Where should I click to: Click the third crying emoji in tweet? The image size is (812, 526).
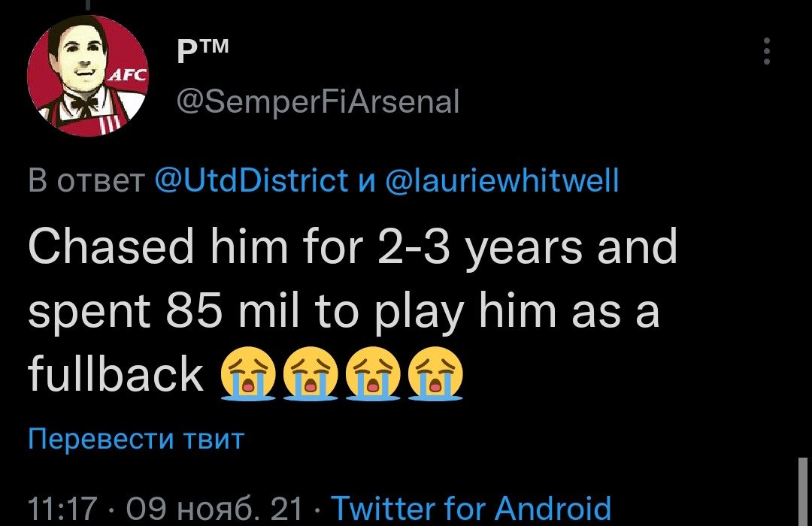point(372,375)
